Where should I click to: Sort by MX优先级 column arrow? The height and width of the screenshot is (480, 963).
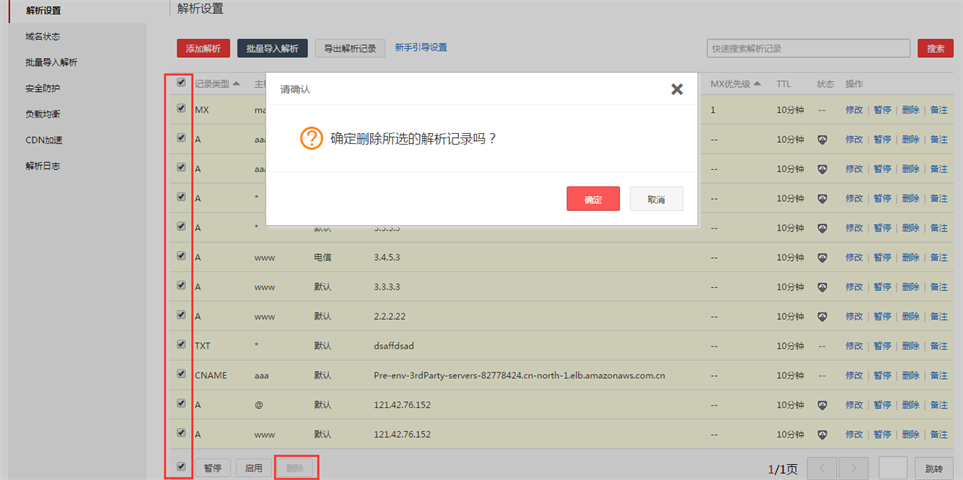point(758,84)
